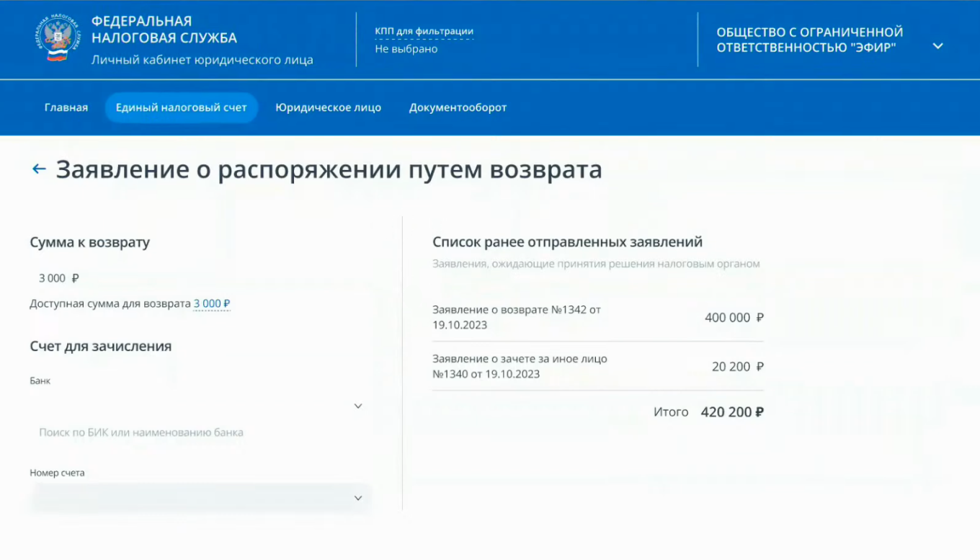Click the back arrow beside the application title
Screen dimensions: 980x560
pyautogui.click(x=37, y=168)
